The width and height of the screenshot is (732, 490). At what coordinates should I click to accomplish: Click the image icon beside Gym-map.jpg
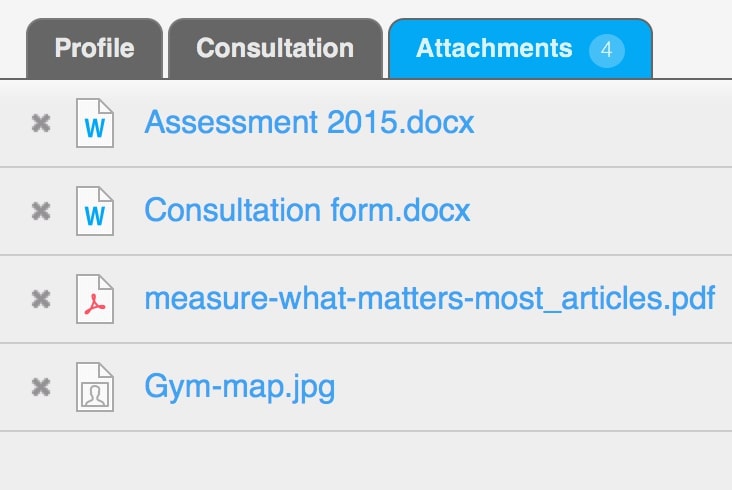95,387
